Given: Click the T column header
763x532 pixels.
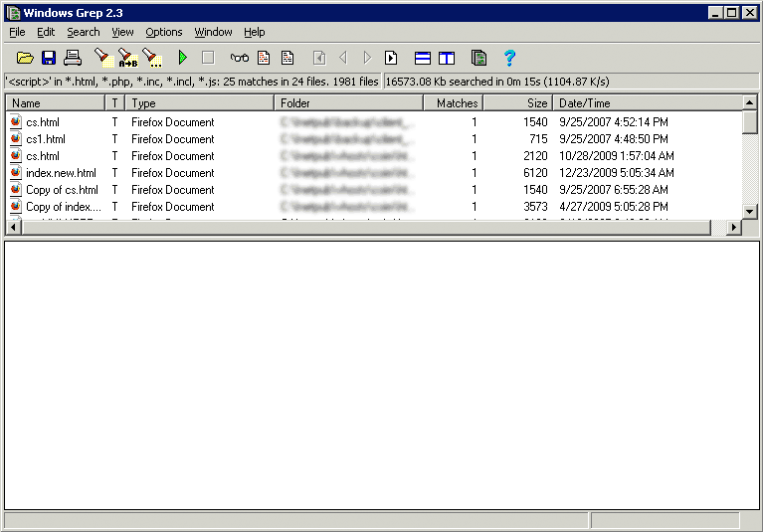Looking at the screenshot, I should click(115, 103).
